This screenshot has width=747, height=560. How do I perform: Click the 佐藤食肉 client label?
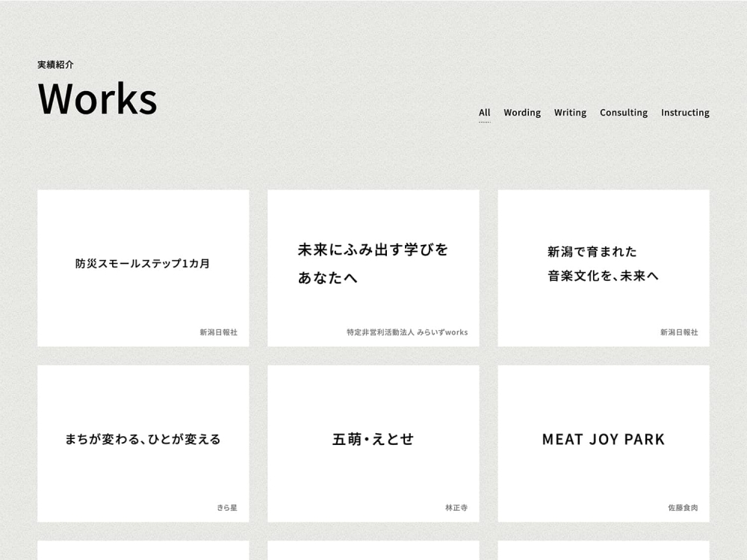[683, 507]
